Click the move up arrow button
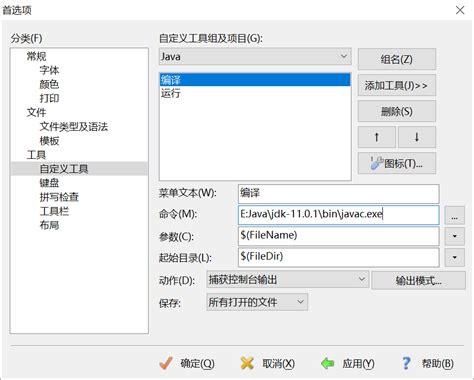This screenshot has height=380, width=474. [377, 137]
